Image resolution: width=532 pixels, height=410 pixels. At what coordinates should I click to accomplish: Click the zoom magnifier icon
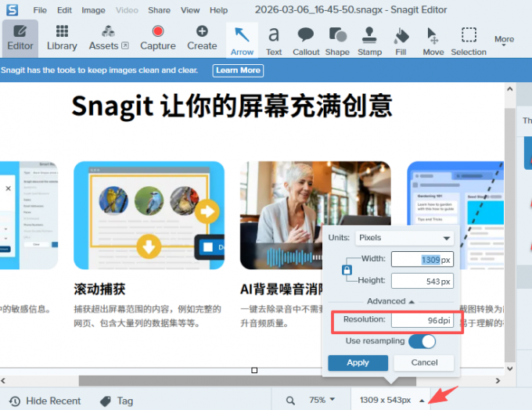(x=290, y=401)
